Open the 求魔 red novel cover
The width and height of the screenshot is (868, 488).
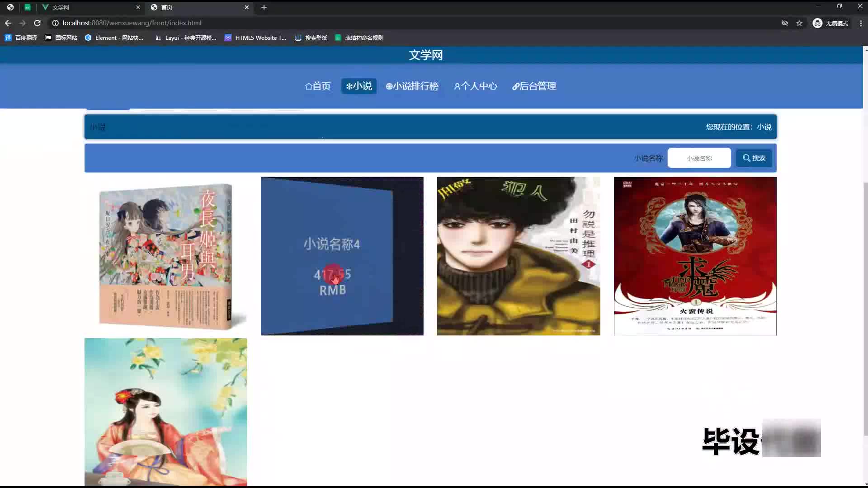(x=695, y=256)
